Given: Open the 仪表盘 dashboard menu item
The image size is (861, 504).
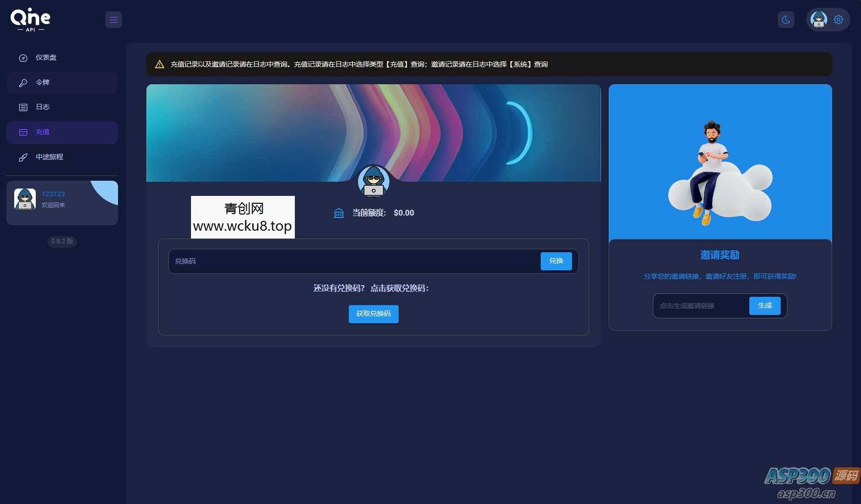Looking at the screenshot, I should pos(46,58).
